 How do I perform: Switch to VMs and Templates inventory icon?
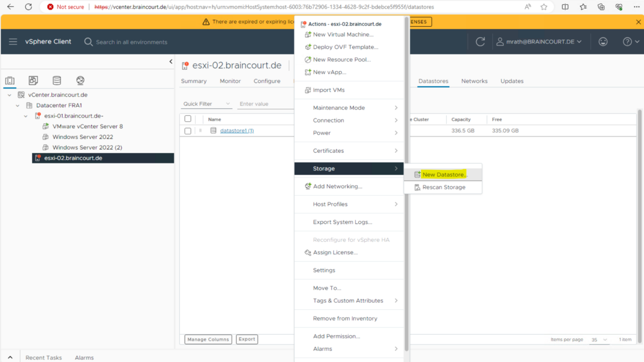(x=33, y=80)
